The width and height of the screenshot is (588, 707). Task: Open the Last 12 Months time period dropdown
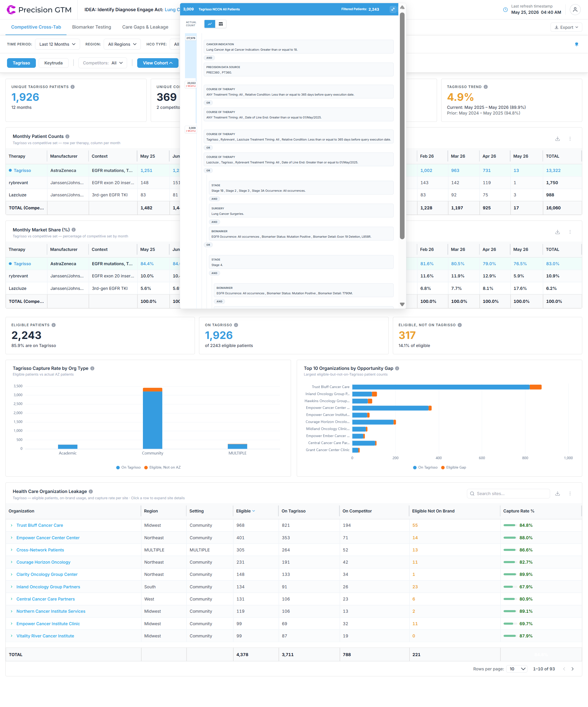(57, 44)
